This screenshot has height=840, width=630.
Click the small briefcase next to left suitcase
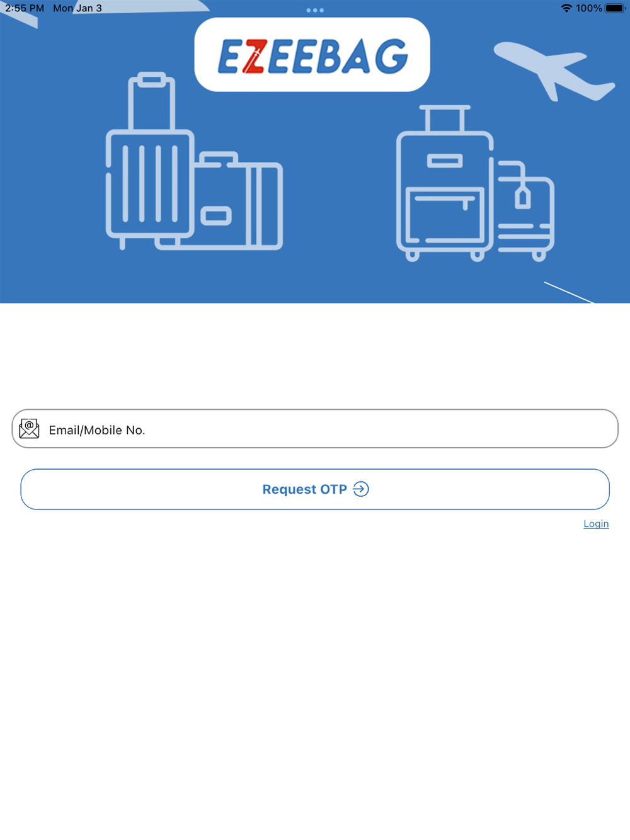tap(238, 201)
